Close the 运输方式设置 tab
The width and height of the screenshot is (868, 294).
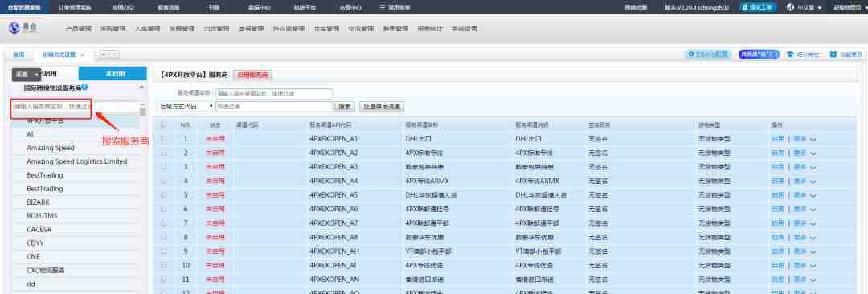point(82,55)
